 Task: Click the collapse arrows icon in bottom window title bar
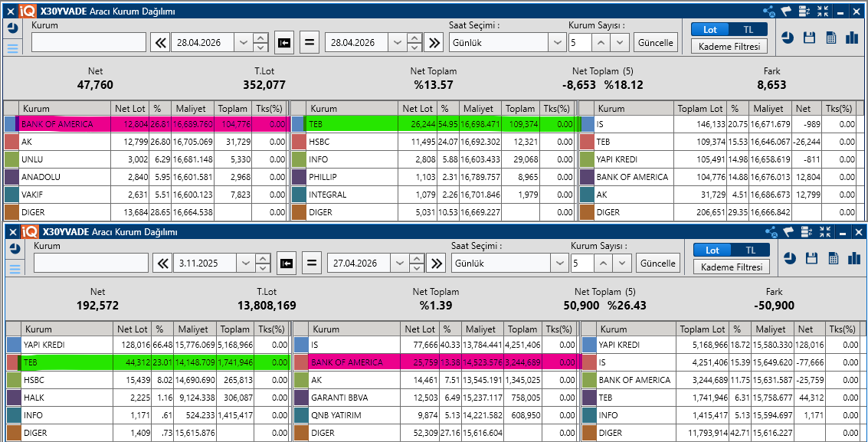825,232
